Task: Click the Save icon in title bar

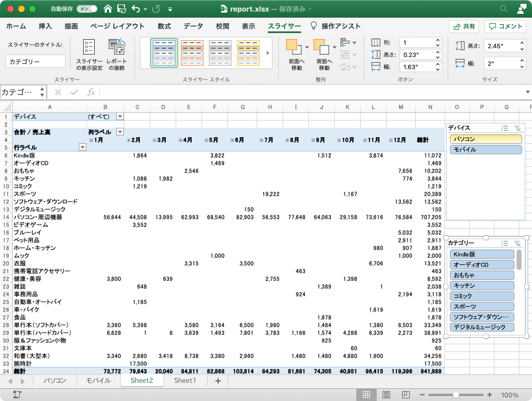Action: click(x=121, y=9)
